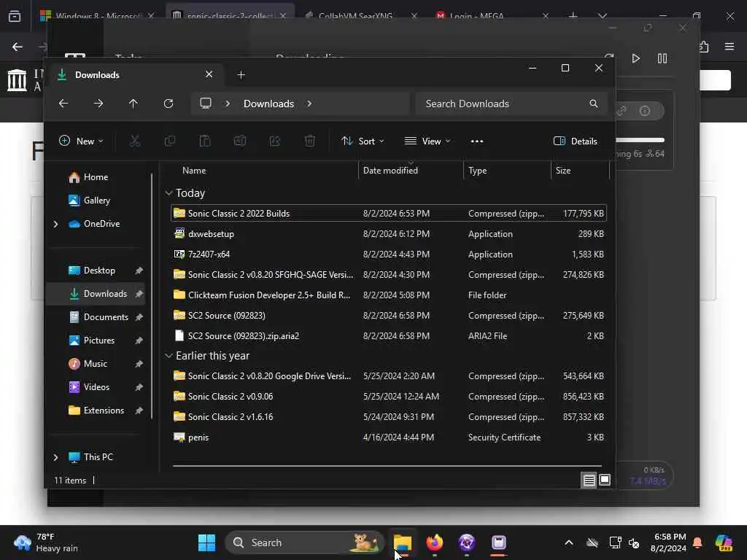Expand the This PC tree node
Image resolution: width=747 pixels, height=560 pixels.
[55, 457]
